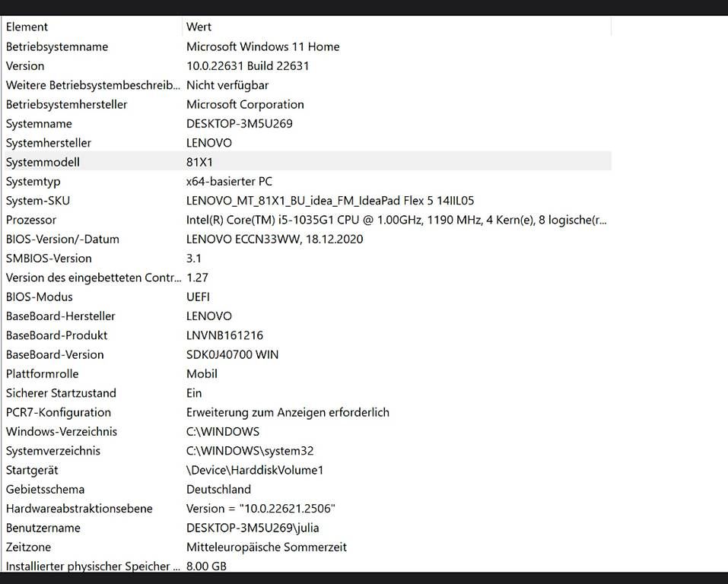Select the LENOVO_MT_81X1 IdeaPad Flex SKU value
The height and width of the screenshot is (584, 728).
330,201
